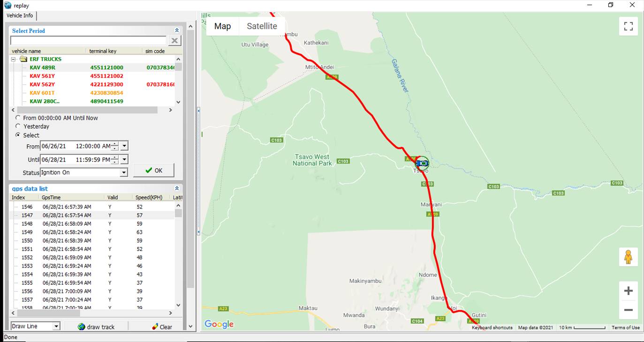Choose From 00:00:00 AM Until Now option
This screenshot has width=644, height=342.
[18, 118]
